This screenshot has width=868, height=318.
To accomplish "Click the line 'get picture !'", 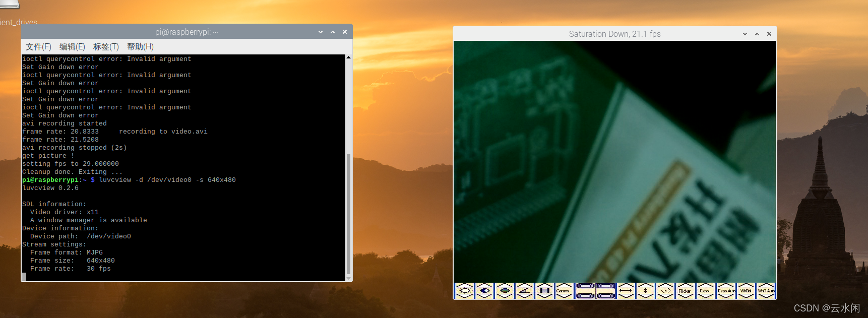I will point(48,156).
